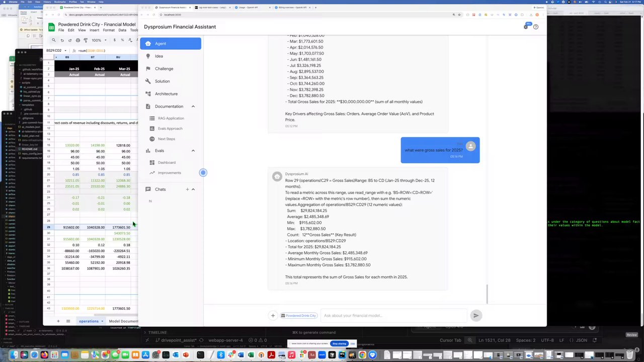
Task: Add a new sheet with plus
Action: pos(58,321)
